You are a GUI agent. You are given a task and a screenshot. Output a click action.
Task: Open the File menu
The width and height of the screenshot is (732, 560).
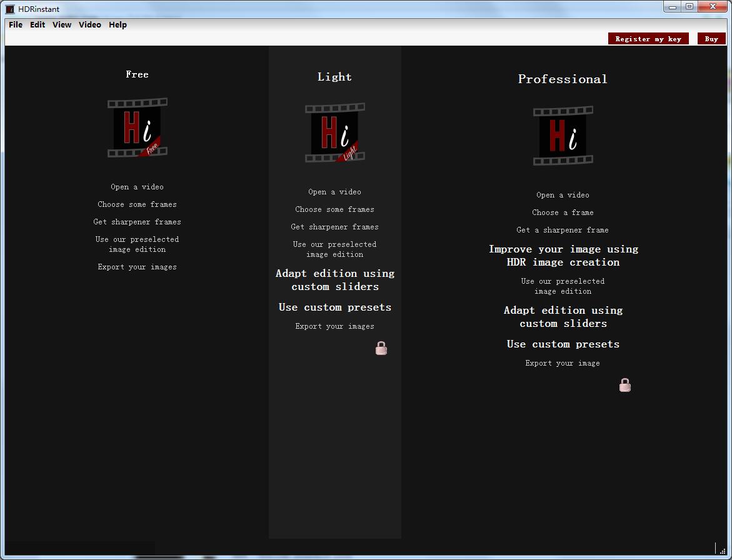coord(16,25)
